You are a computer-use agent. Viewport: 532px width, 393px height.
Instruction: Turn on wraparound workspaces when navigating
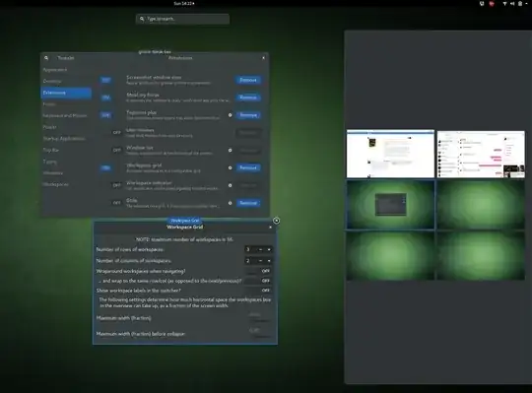(259, 271)
